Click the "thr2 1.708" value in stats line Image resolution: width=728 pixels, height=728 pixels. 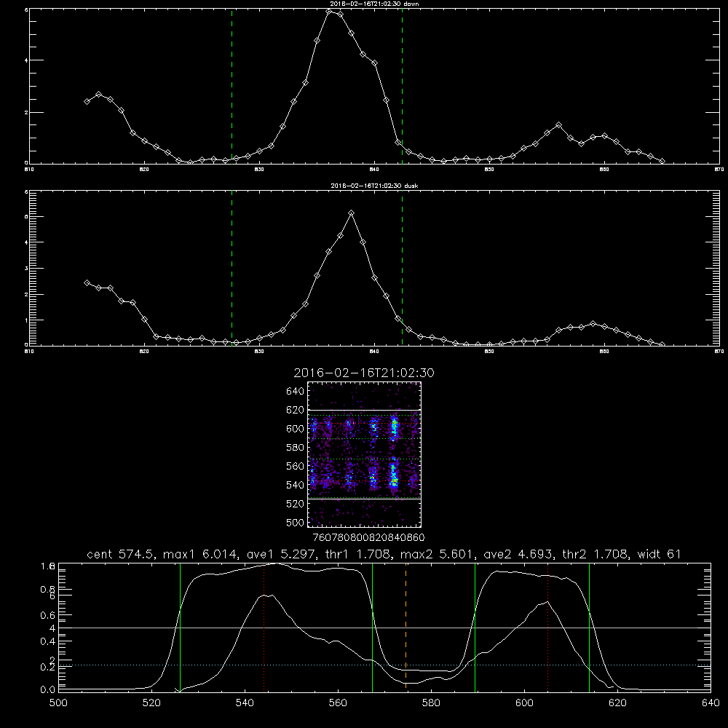(x=596, y=554)
